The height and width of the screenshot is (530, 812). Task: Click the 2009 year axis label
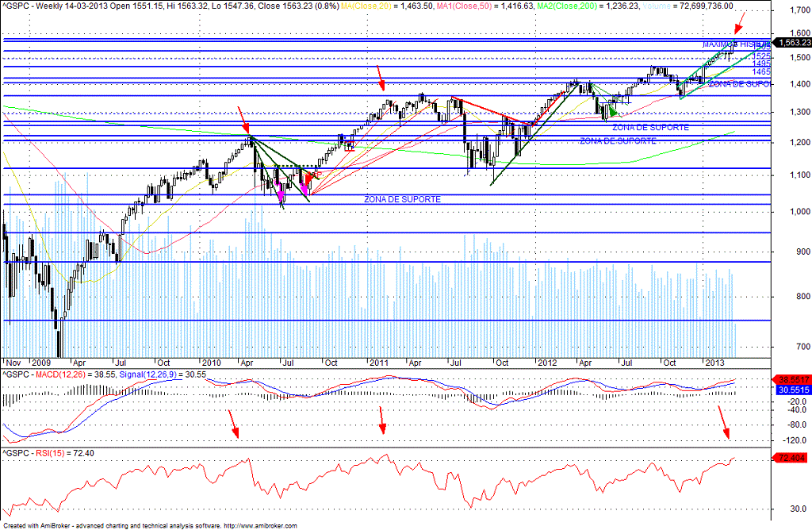point(41,363)
